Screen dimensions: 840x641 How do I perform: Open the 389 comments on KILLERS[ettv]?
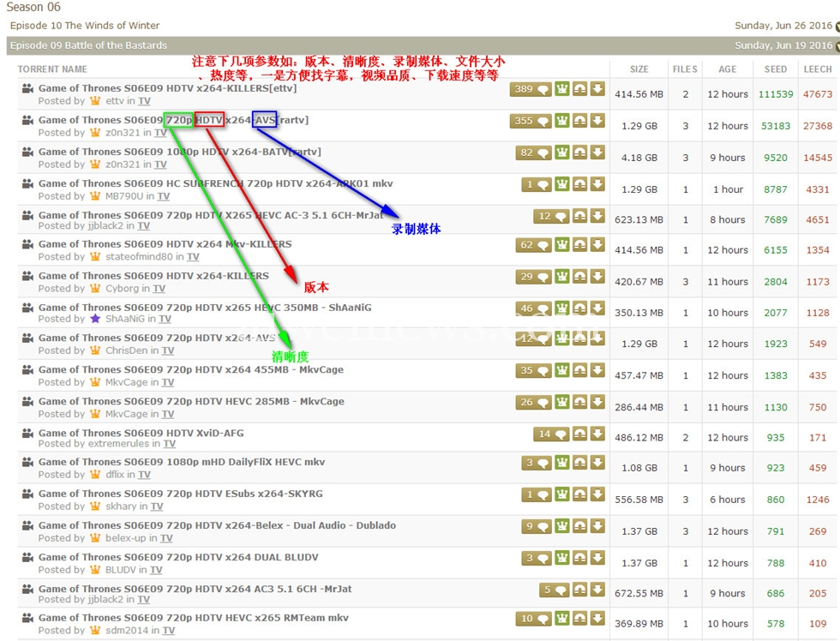pyautogui.click(x=531, y=89)
